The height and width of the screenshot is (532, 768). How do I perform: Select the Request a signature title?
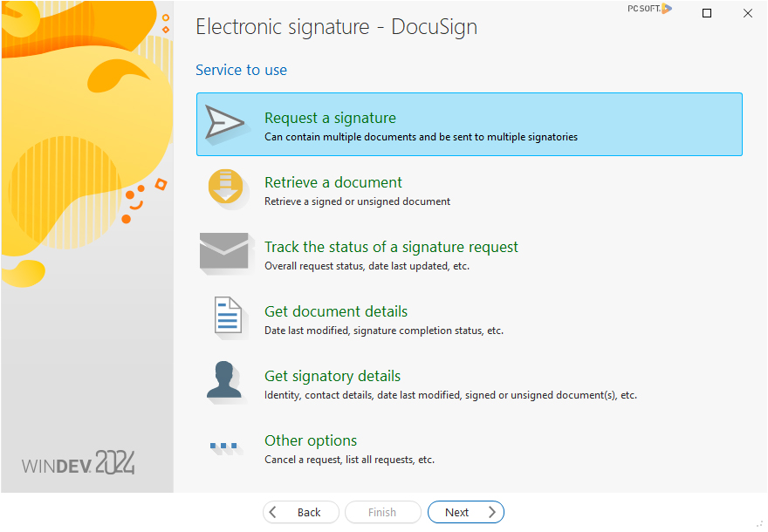click(330, 118)
